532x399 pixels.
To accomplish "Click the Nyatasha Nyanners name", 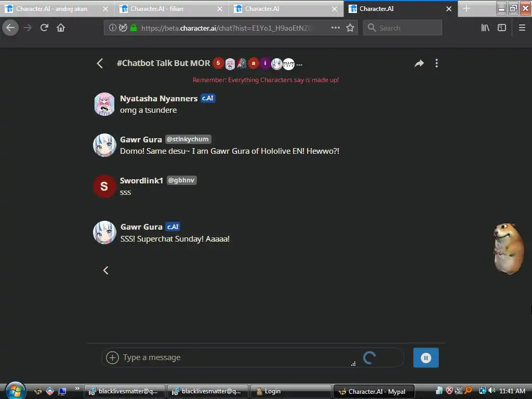I will pyautogui.click(x=158, y=98).
